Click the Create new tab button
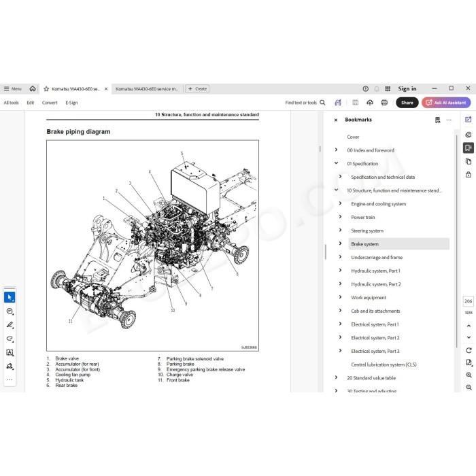The height and width of the screenshot is (476, 476). click(197, 89)
